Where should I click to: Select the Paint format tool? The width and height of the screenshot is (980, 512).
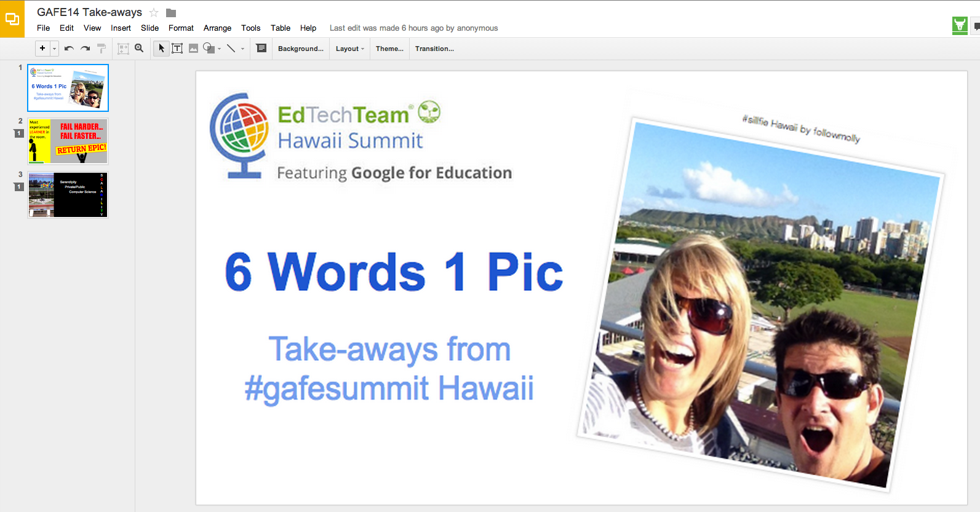tap(102, 49)
